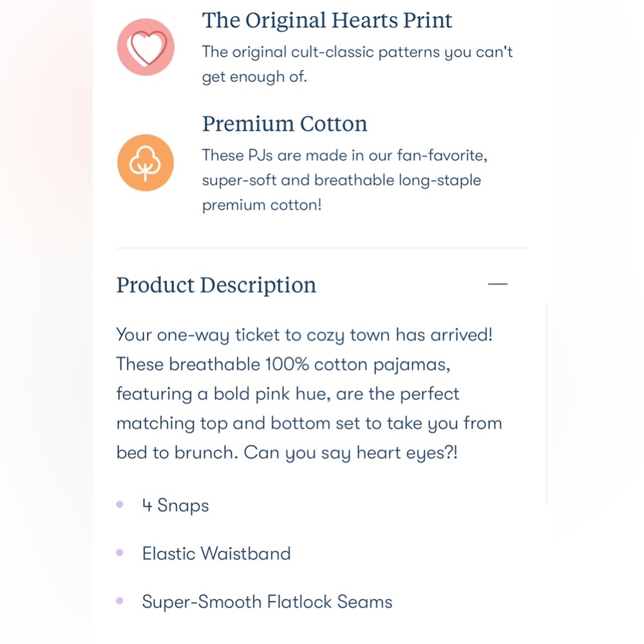The width and height of the screenshot is (644, 644).
Task: Select the orange cotton flower icon
Action: point(146,163)
